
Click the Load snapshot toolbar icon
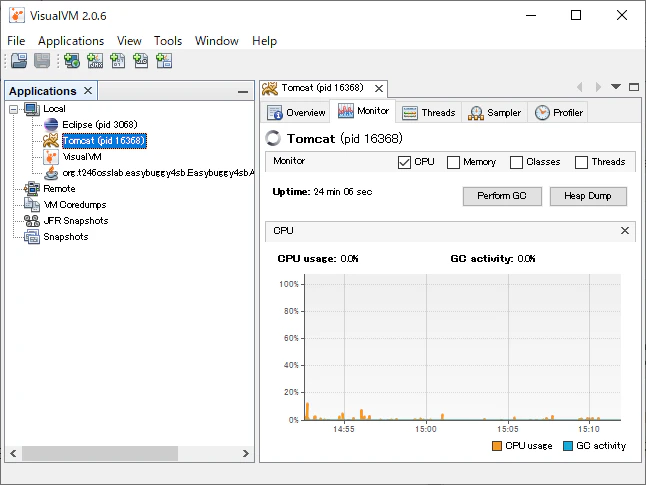19,61
